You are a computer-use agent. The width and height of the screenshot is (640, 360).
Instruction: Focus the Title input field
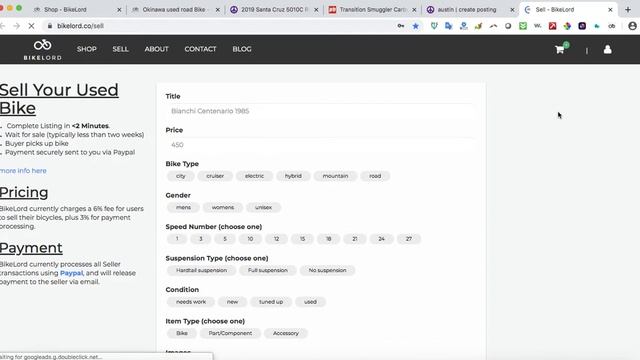tap(321, 111)
